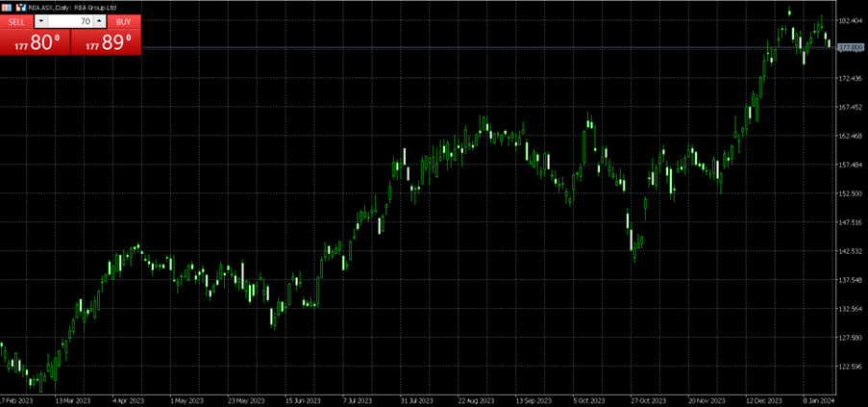Click the 142.532 price axis label

[851, 251]
